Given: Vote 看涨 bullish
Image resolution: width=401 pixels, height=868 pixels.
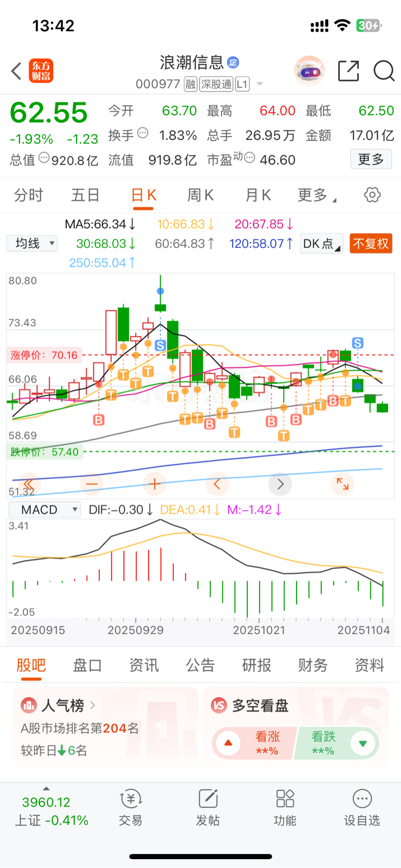Looking at the screenshot, I should click(x=255, y=743).
